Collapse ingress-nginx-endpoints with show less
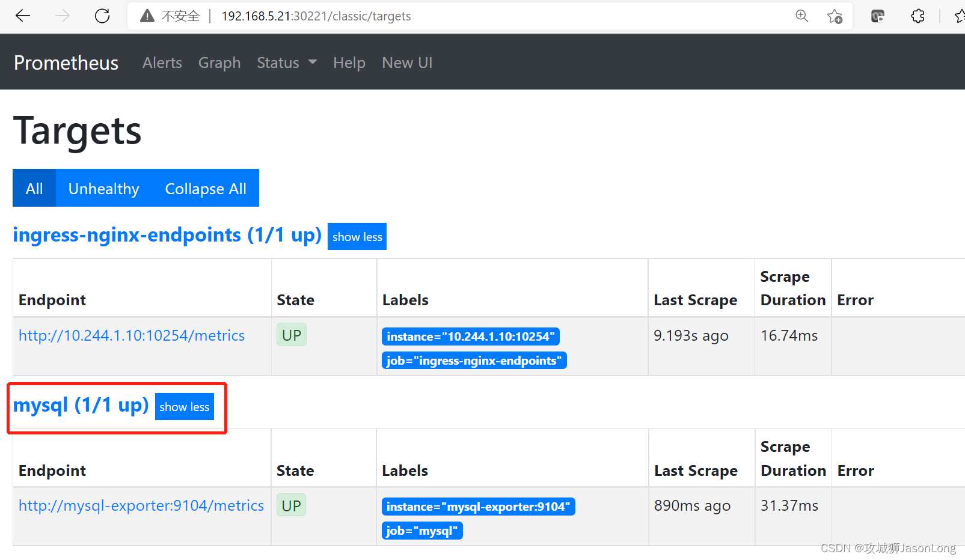The image size is (965, 560). click(x=357, y=237)
